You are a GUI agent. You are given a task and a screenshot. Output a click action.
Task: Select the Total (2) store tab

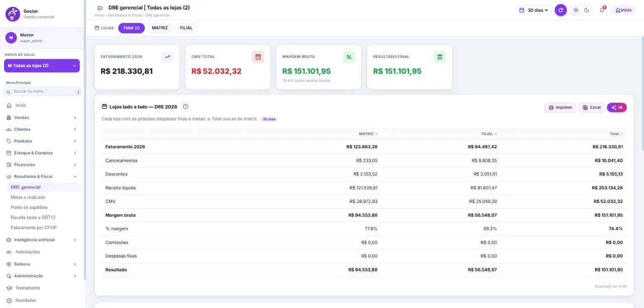[x=131, y=28]
